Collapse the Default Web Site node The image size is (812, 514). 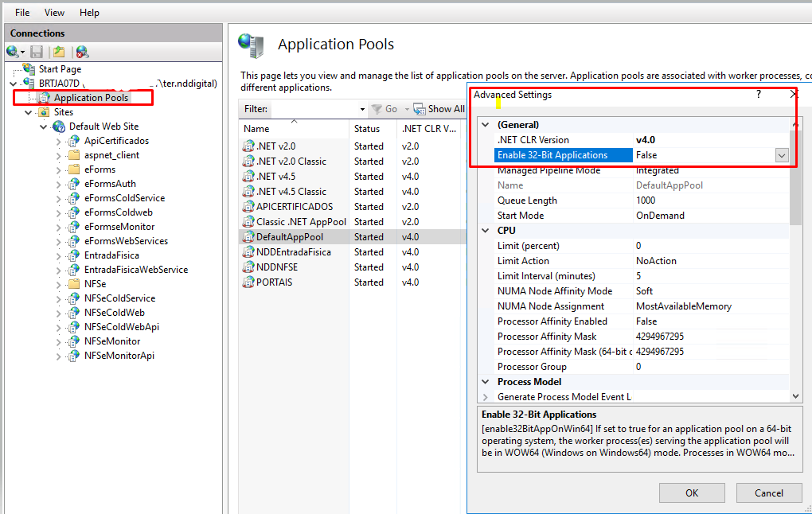click(43, 127)
